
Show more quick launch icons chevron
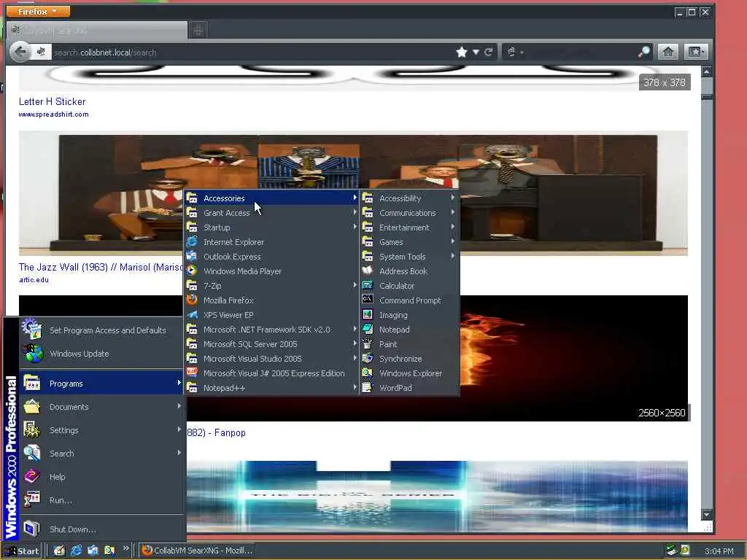(x=125, y=548)
